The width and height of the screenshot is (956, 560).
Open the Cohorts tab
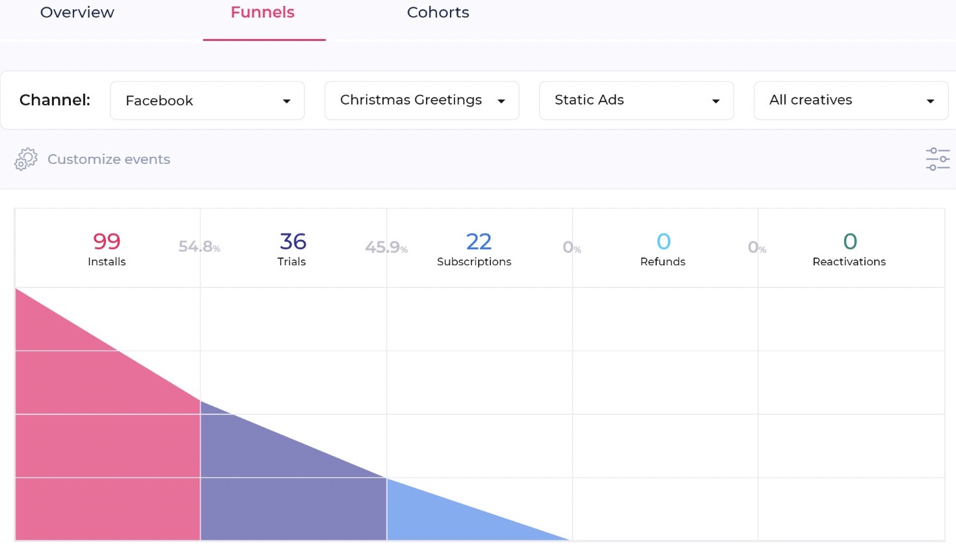click(438, 13)
